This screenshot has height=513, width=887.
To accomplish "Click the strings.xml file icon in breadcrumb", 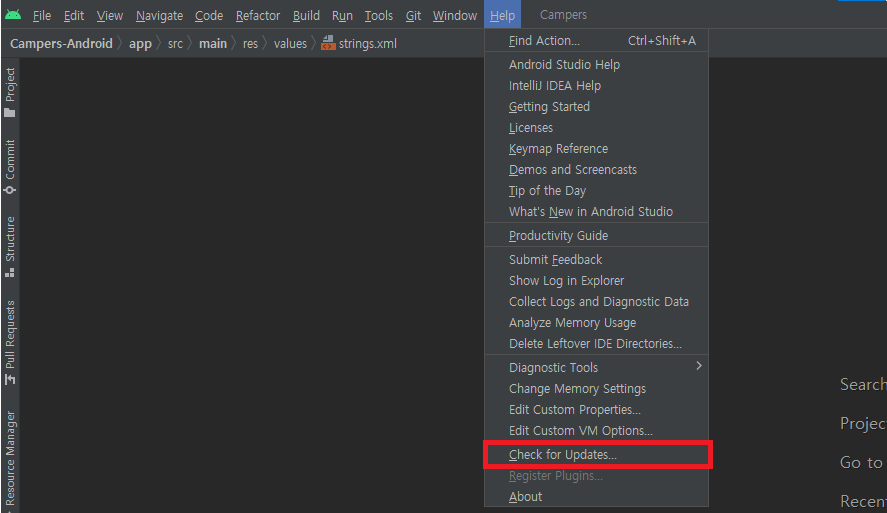I will click(x=328, y=43).
